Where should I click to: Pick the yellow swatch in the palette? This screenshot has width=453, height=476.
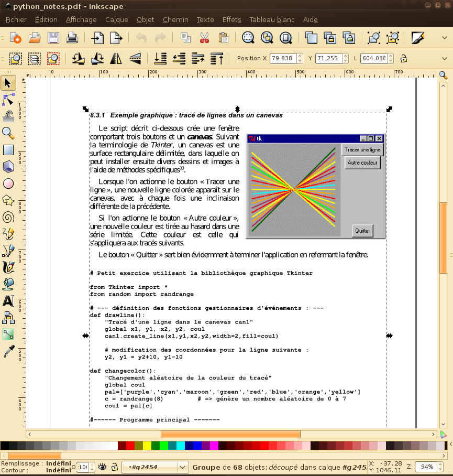[147, 446]
